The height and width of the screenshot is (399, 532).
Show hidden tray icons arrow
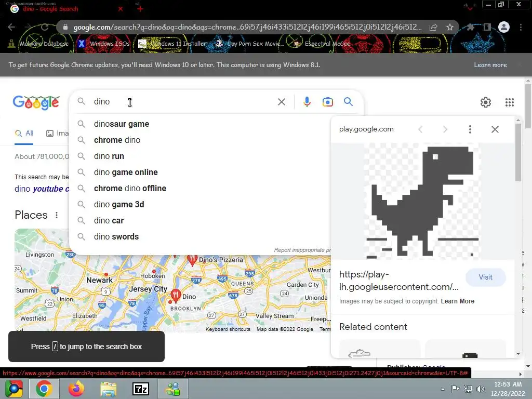(x=443, y=389)
